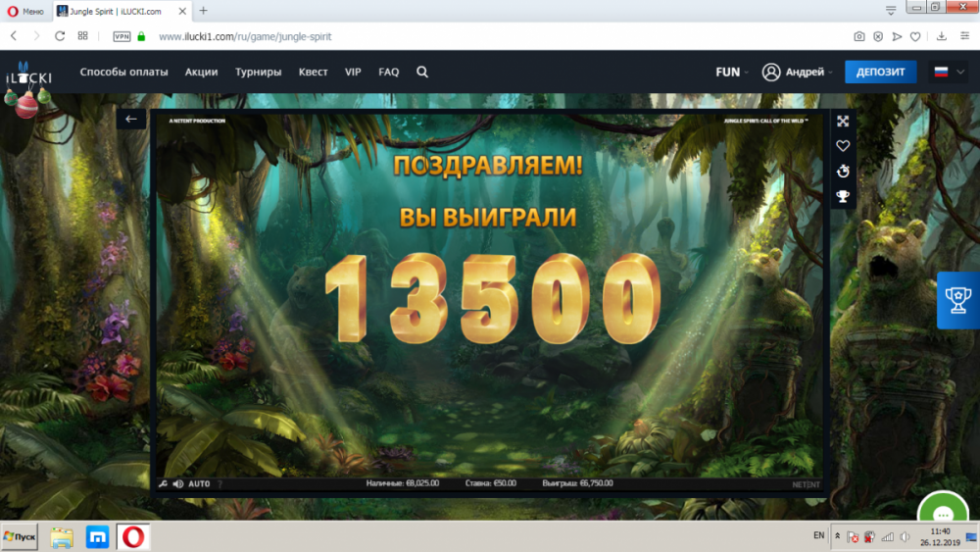This screenshot has height=552, width=980.
Task: Expand the FUN currency dropdown
Action: pyautogui.click(x=732, y=72)
